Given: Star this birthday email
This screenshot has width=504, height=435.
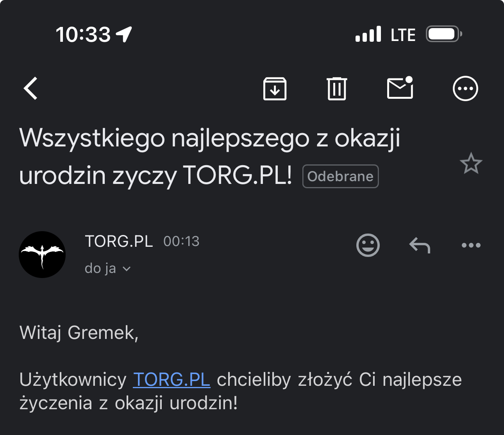Looking at the screenshot, I should [471, 163].
